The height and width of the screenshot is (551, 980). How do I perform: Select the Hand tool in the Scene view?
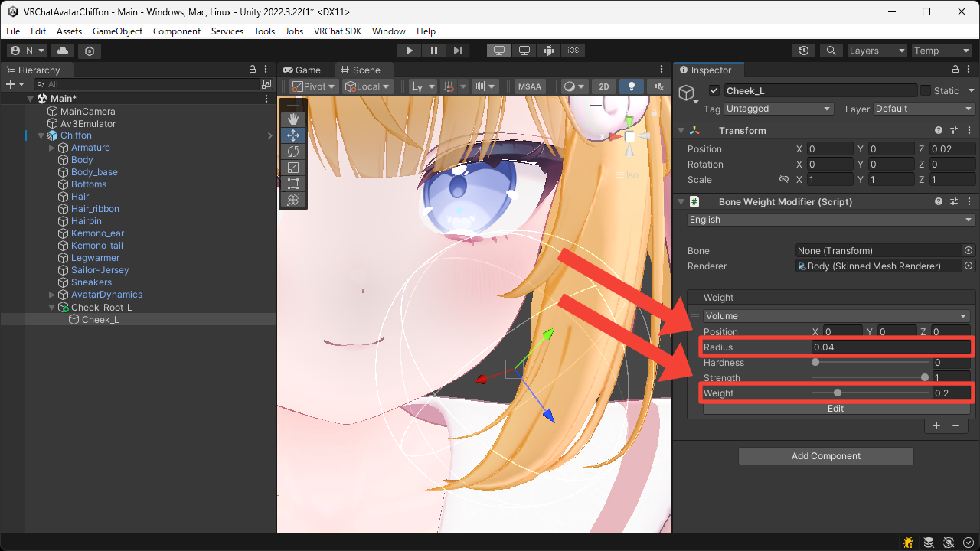293,119
